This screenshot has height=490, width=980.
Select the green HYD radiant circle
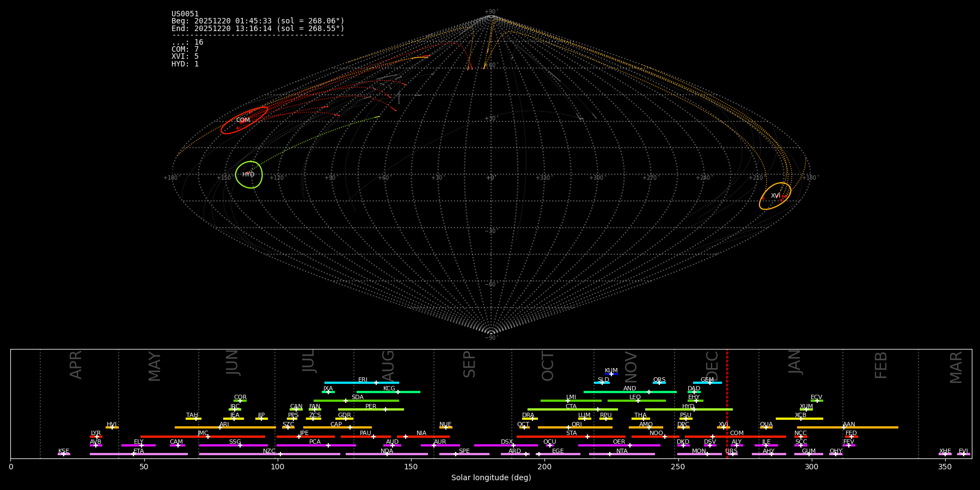pos(249,175)
